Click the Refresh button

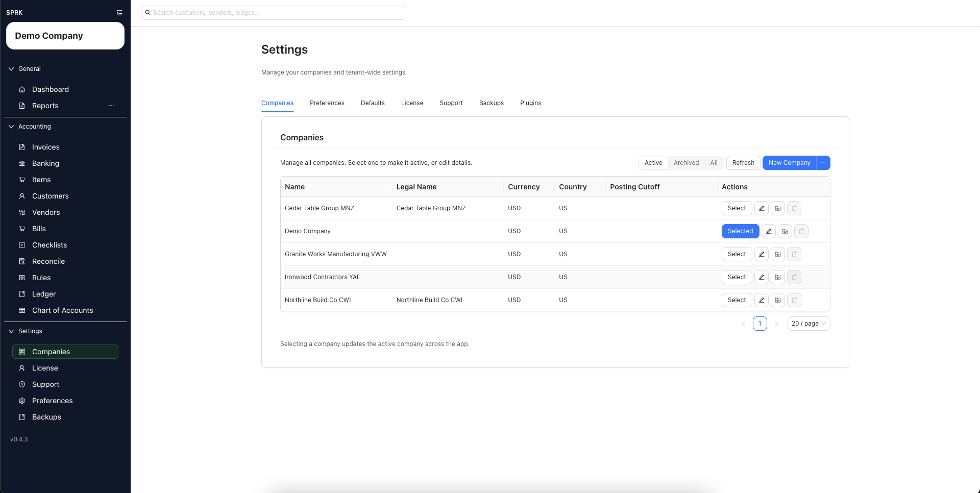(743, 163)
